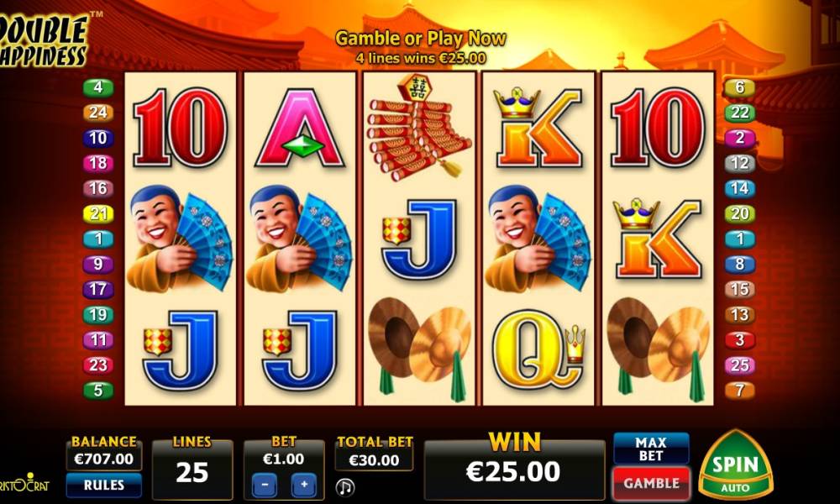Select payline 4 indicator on left
This screenshot has width=840, height=504.
98,87
